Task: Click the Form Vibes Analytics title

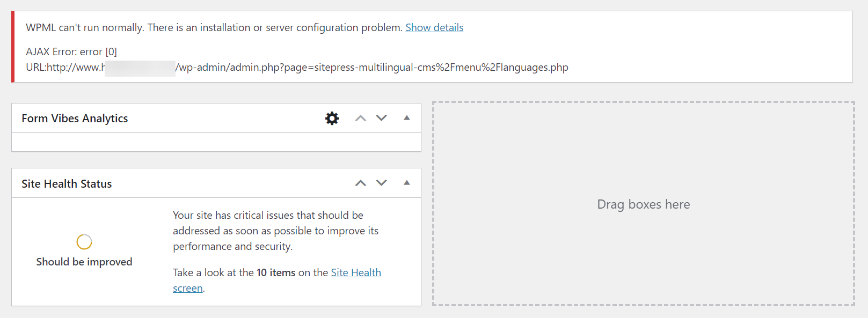Action: pyautogui.click(x=75, y=119)
